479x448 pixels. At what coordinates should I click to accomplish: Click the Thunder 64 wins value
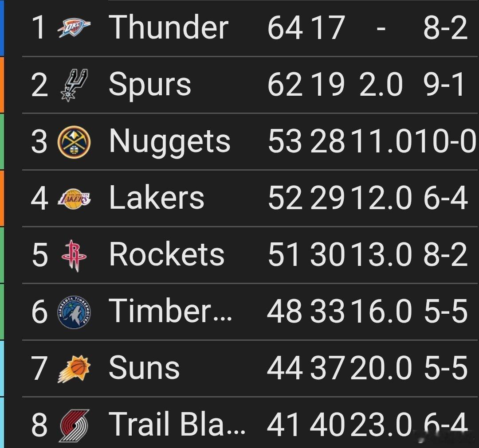[285, 27]
